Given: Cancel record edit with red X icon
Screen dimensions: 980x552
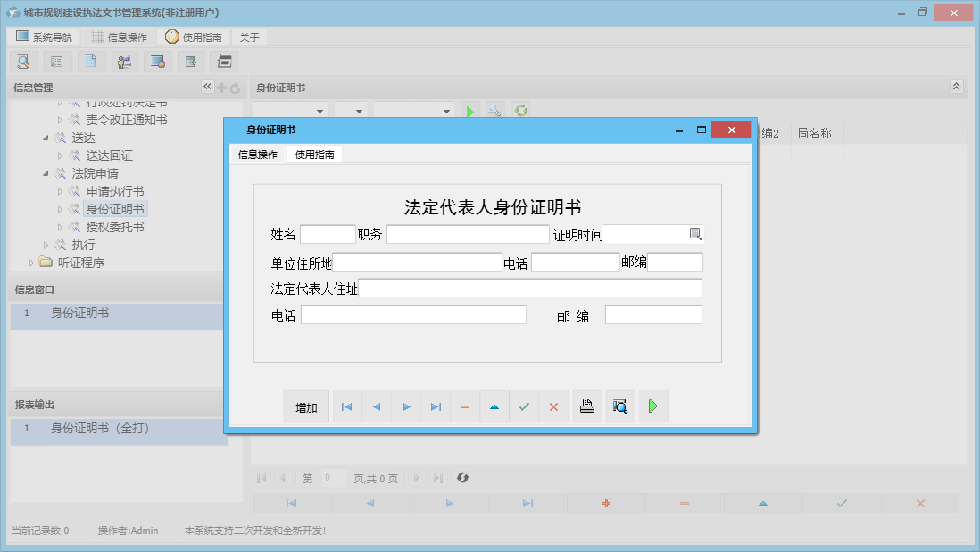Looking at the screenshot, I should pos(554,406).
